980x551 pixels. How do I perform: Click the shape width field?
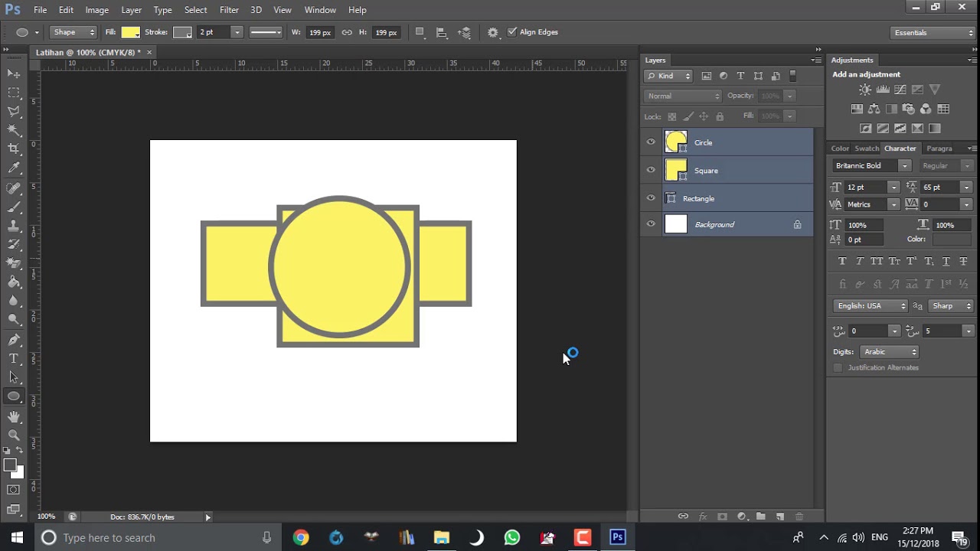pyautogui.click(x=319, y=32)
